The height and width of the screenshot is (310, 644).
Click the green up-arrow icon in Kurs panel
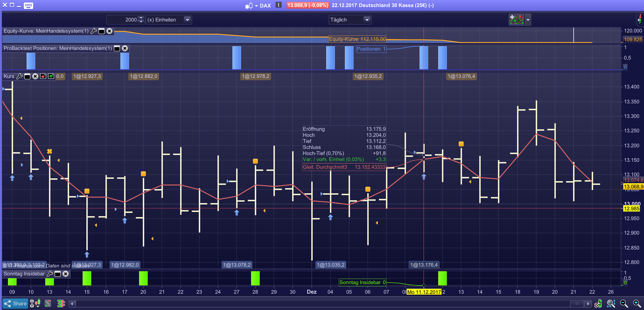pos(51,76)
